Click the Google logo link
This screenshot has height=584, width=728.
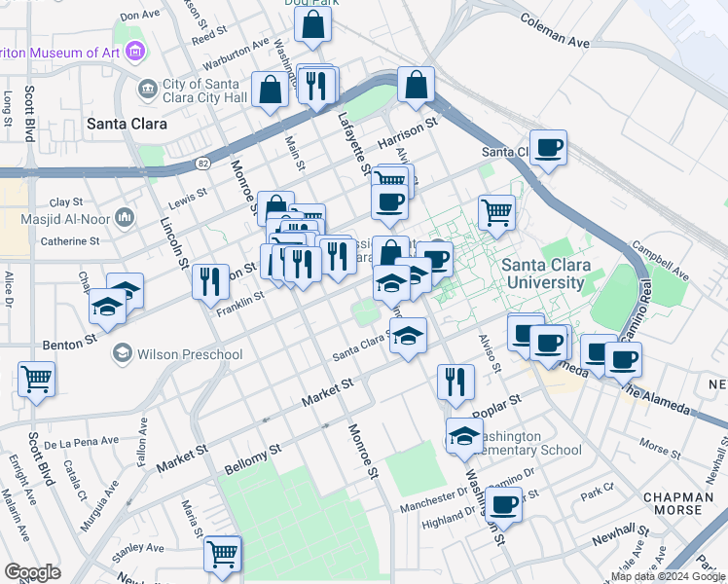[32, 572]
